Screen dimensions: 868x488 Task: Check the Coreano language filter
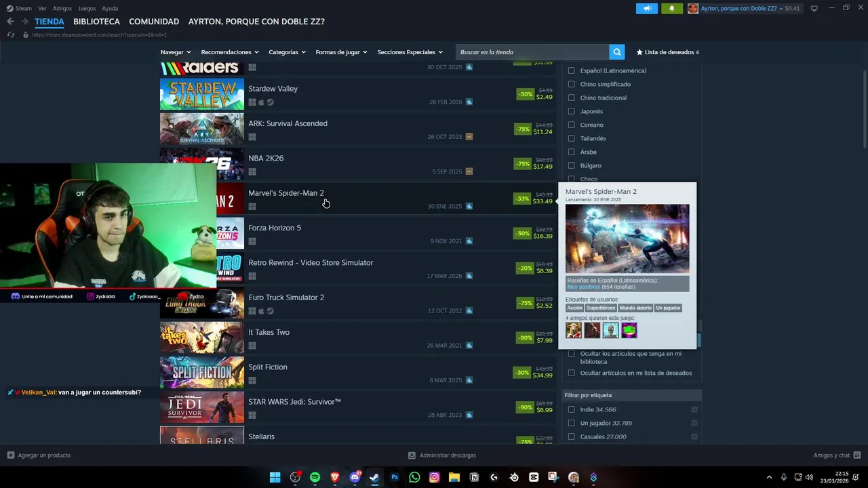(x=571, y=125)
